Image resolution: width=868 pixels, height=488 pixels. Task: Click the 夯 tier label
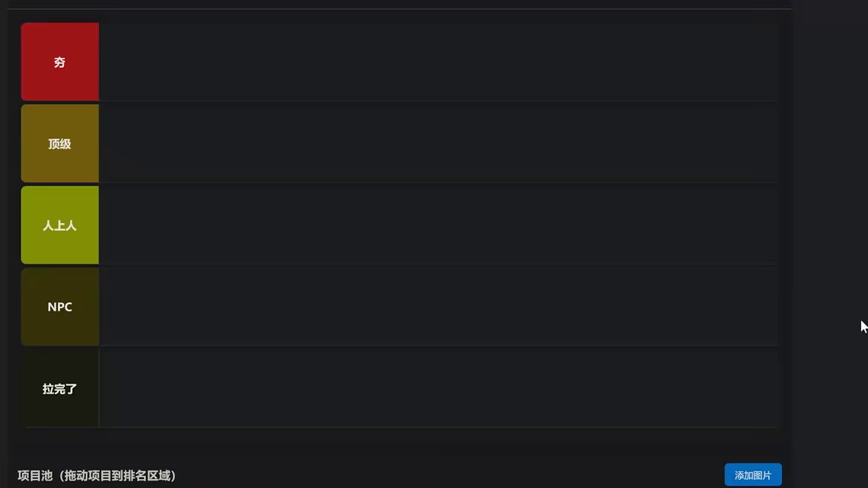coord(59,62)
